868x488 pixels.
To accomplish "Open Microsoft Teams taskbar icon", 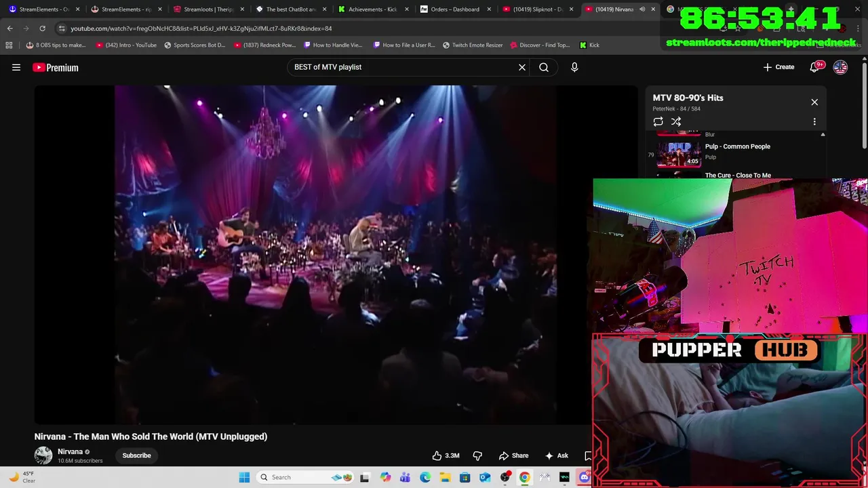I will [x=405, y=477].
